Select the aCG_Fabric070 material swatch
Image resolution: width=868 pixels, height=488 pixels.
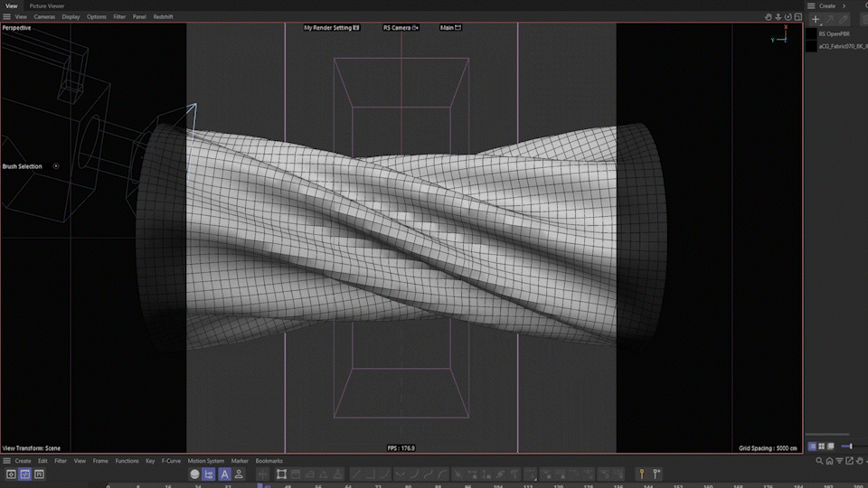pos(812,46)
